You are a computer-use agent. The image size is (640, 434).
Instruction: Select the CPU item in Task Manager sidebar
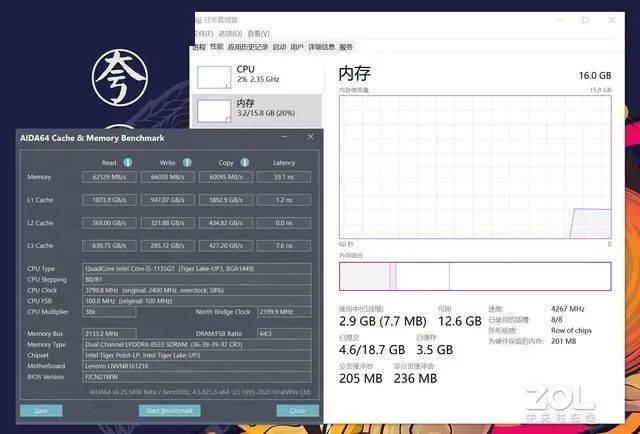(x=257, y=77)
